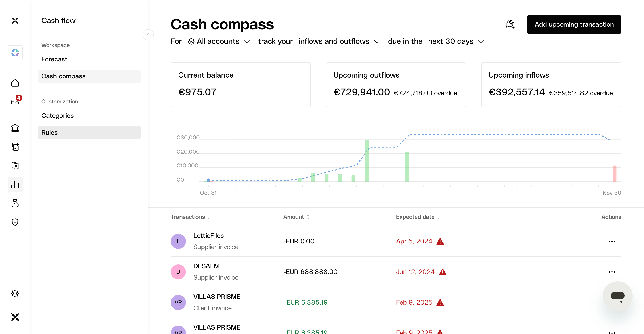Go to Forecast in the menu
Viewport: 644px width, 334px height.
point(54,59)
